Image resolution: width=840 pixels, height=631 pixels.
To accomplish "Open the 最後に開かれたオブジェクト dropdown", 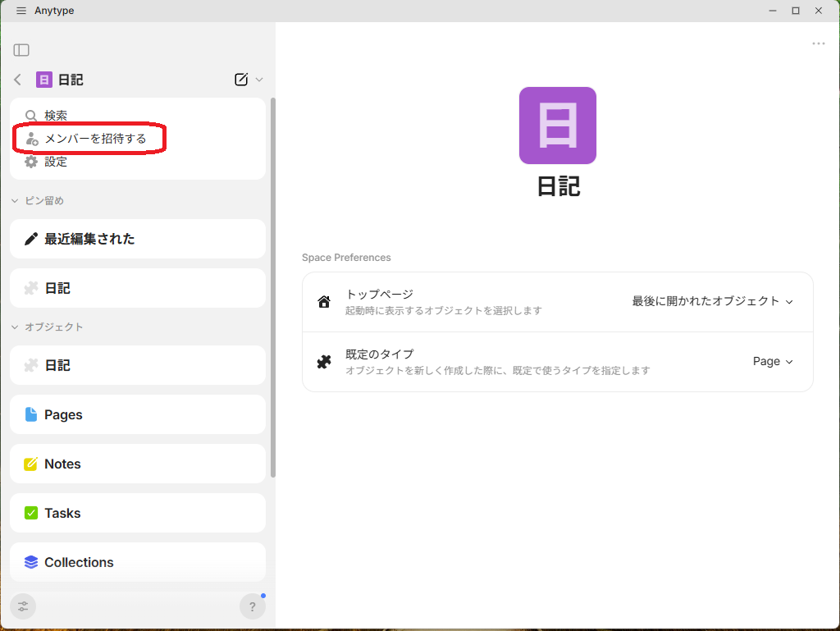I will pos(712,301).
